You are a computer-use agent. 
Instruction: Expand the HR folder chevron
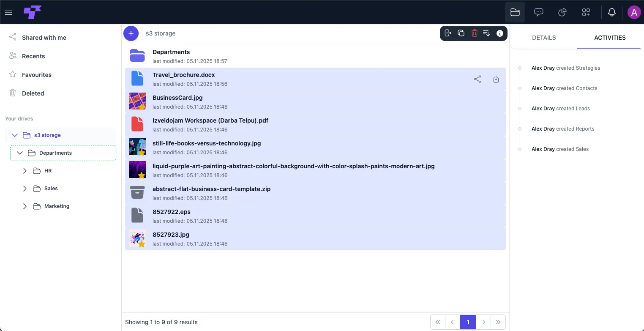coord(25,171)
